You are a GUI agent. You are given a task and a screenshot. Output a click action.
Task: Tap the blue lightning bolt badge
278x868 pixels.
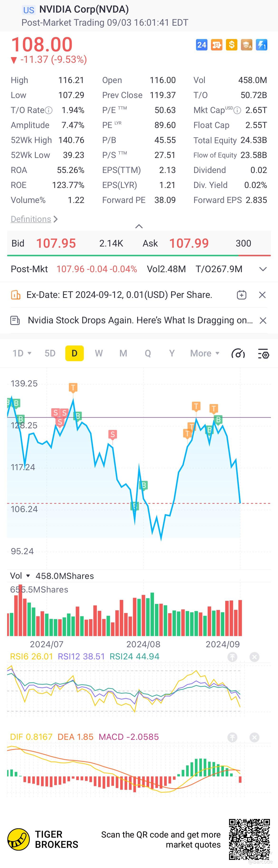coord(262,45)
